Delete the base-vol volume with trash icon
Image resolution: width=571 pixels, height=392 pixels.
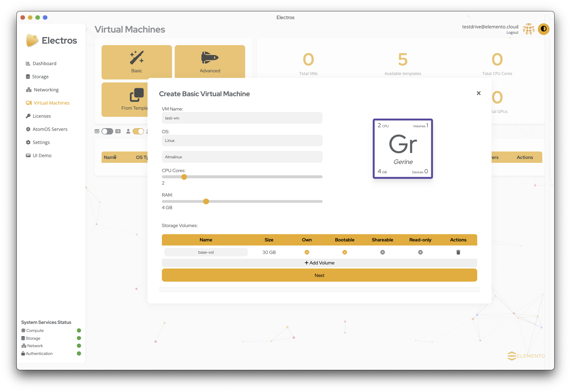pos(458,252)
